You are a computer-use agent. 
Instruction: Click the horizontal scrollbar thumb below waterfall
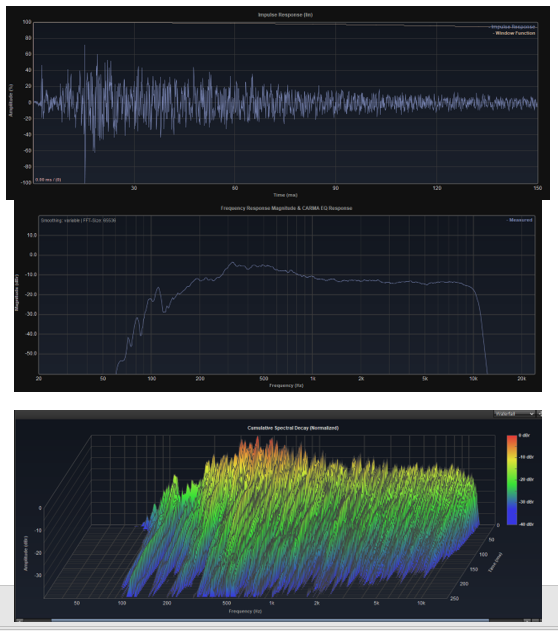tap(270, 621)
